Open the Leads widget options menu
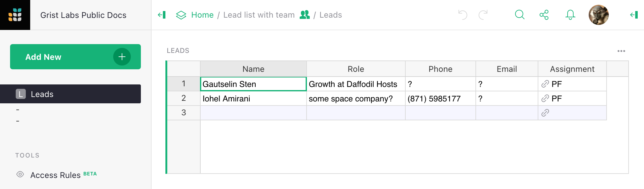 point(621,50)
